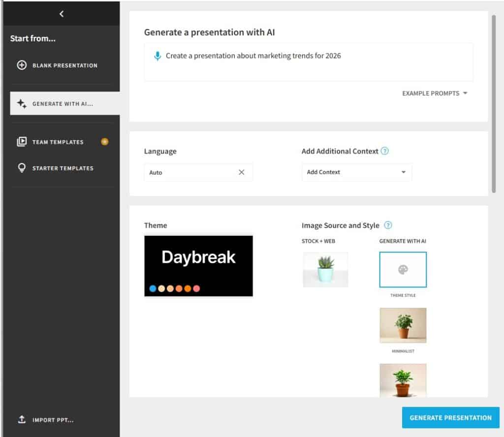Screen dimensions: 504x437
Task: Select the Minimalist AI image style
Action: [403, 325]
